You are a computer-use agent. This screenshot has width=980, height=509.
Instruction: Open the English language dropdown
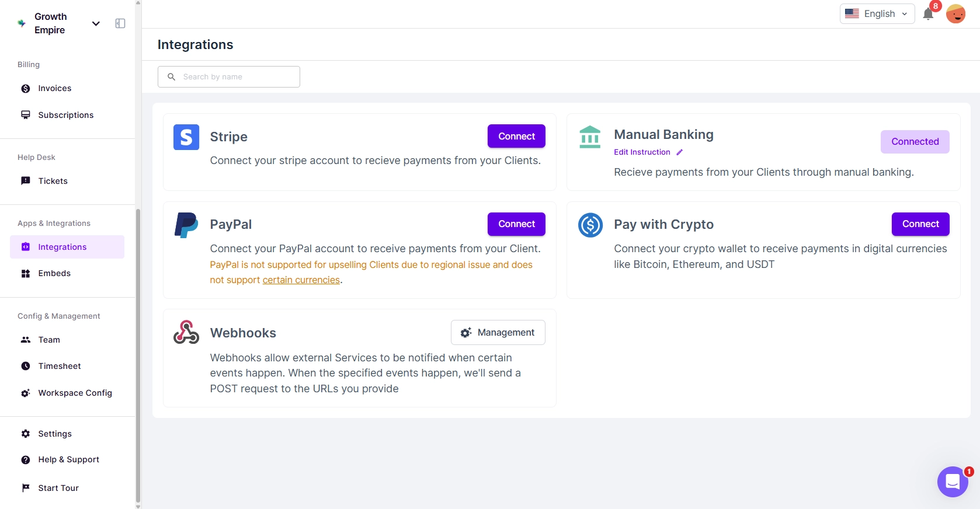[877, 14]
